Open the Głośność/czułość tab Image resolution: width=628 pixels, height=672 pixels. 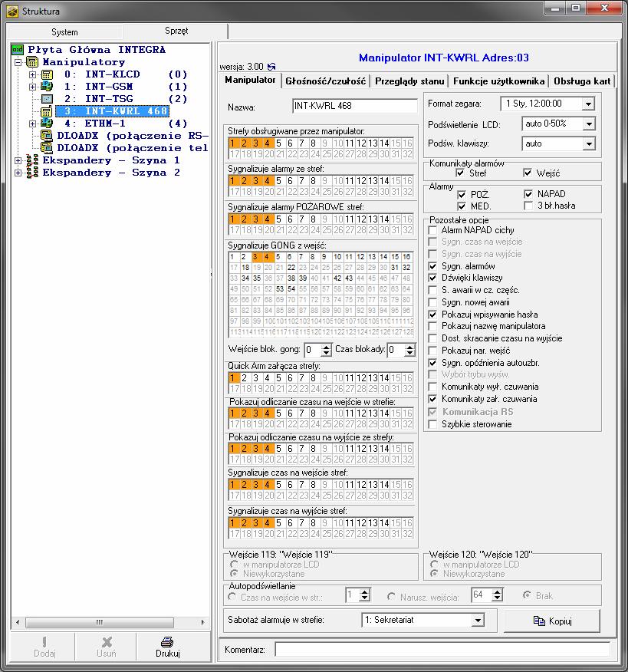(326, 81)
